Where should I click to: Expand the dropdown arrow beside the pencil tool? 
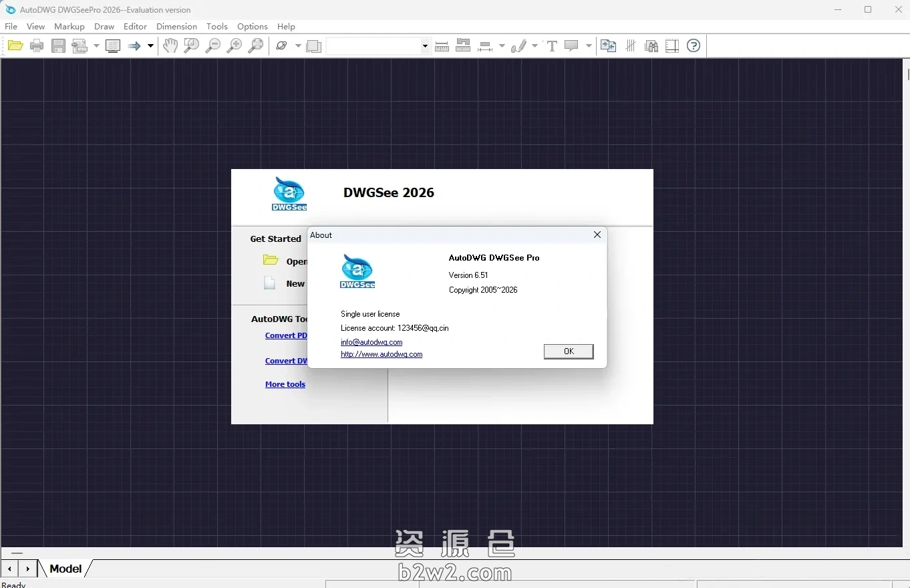tap(535, 46)
